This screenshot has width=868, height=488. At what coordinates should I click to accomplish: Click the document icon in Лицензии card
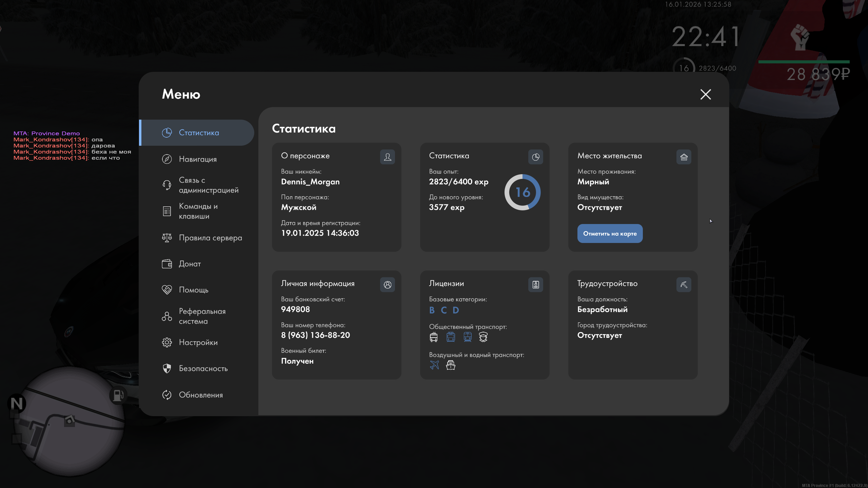pos(535,285)
